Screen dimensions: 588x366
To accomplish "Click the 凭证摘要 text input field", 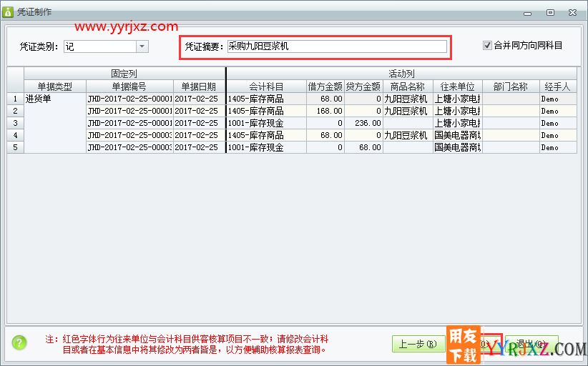I will point(336,46).
